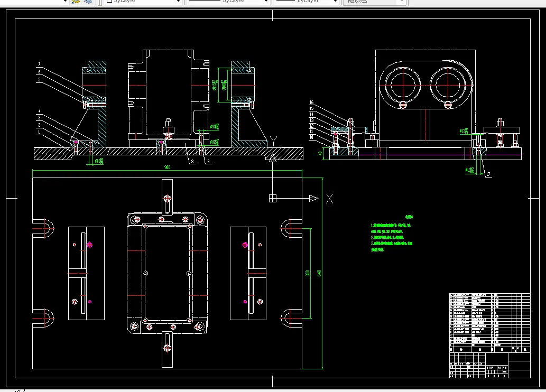This screenshot has width=546, height=392.
Task: Expand the layer list dropdown arrow
Action: 65,2
